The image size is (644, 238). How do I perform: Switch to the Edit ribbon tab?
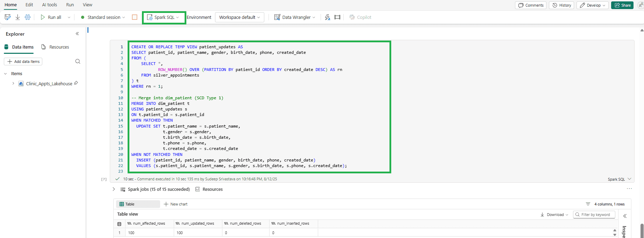click(29, 5)
